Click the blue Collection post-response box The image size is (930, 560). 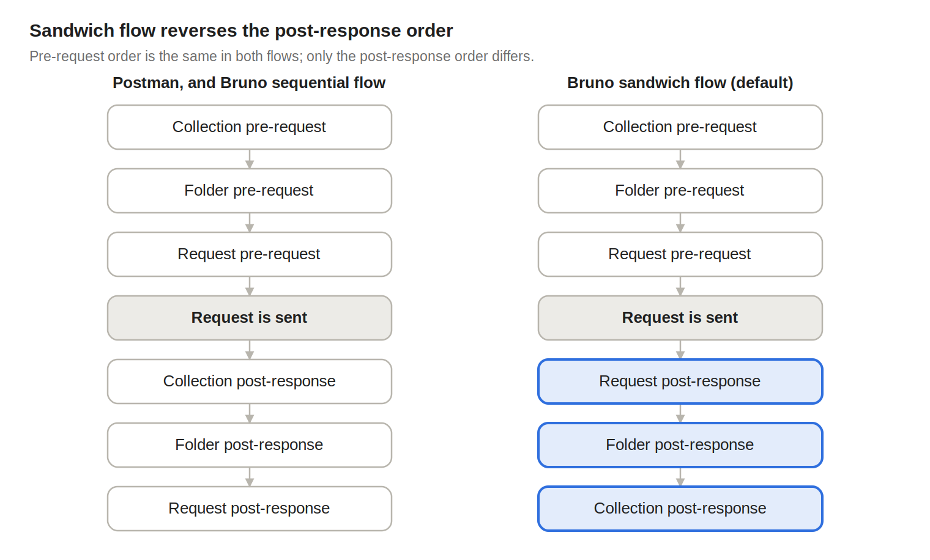680,509
